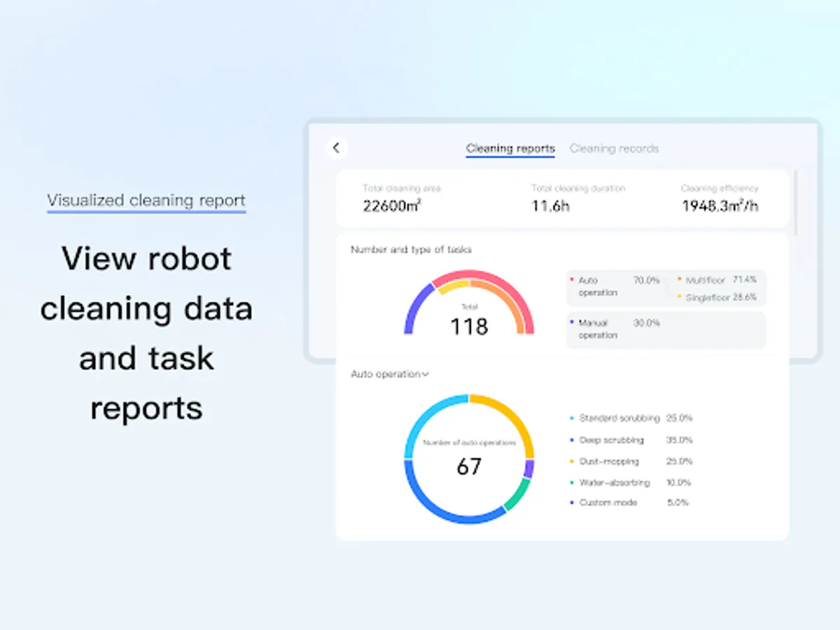
Task: Click the Total cleaning duration value 11.6h
Action: coord(550,206)
